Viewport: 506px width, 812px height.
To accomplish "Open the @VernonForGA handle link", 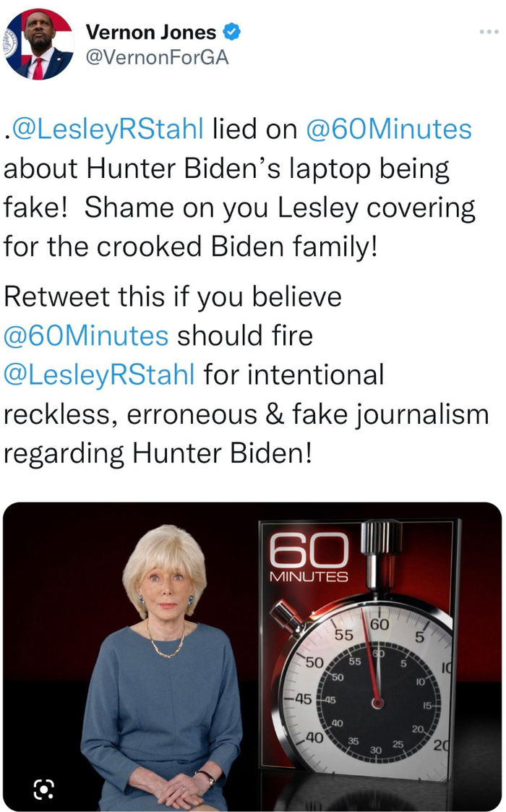I will point(157,58).
